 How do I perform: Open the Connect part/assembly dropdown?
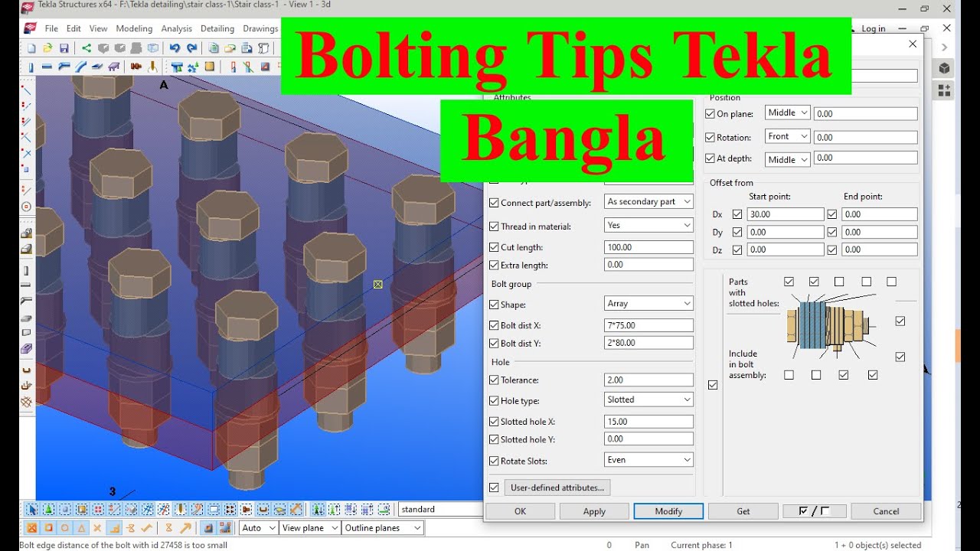(648, 202)
